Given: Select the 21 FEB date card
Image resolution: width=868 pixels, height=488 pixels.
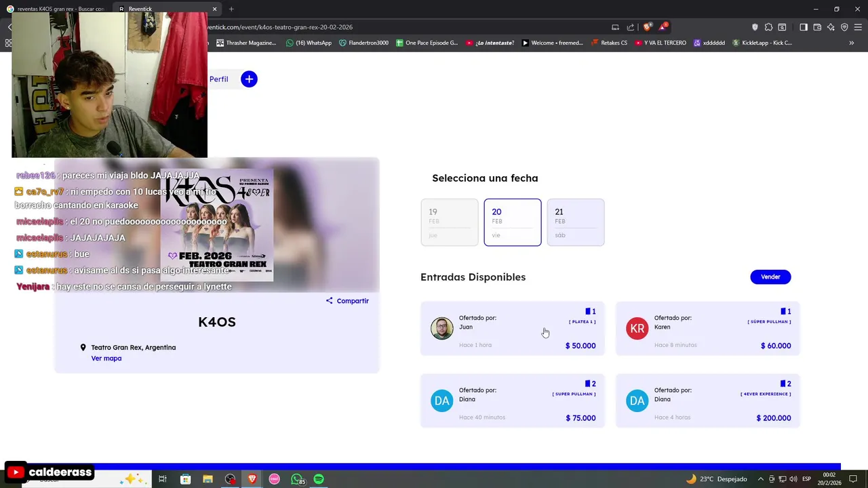Looking at the screenshot, I should [575, 222].
